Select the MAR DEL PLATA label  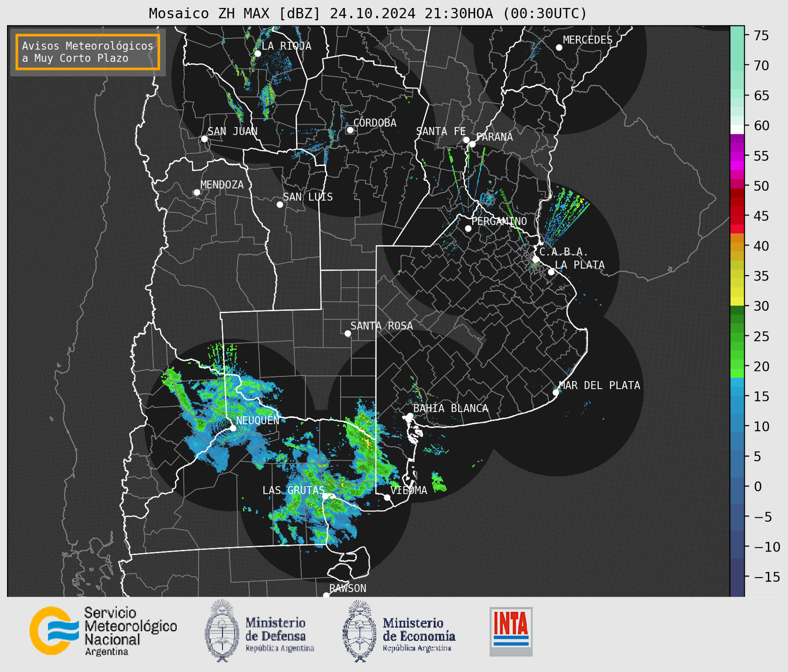pos(599,386)
